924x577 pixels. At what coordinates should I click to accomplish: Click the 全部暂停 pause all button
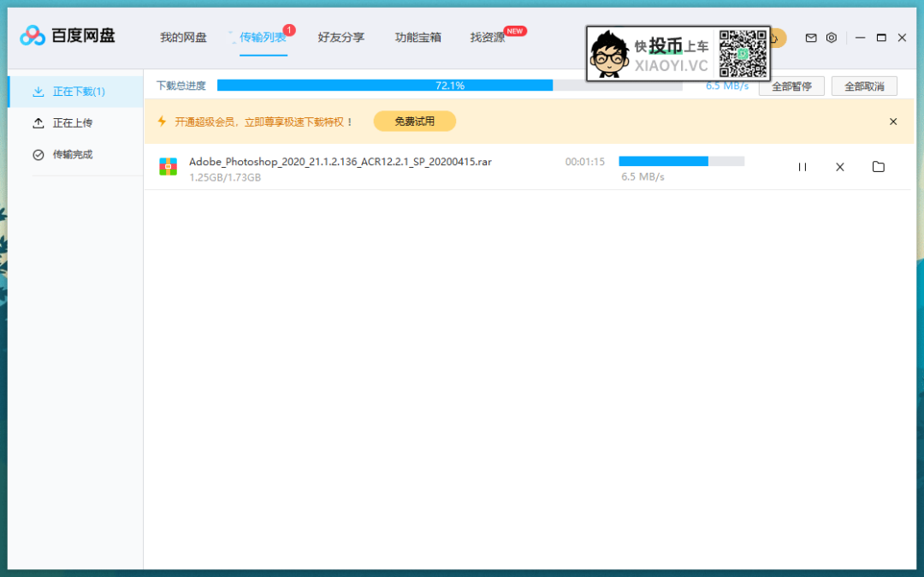pos(791,86)
